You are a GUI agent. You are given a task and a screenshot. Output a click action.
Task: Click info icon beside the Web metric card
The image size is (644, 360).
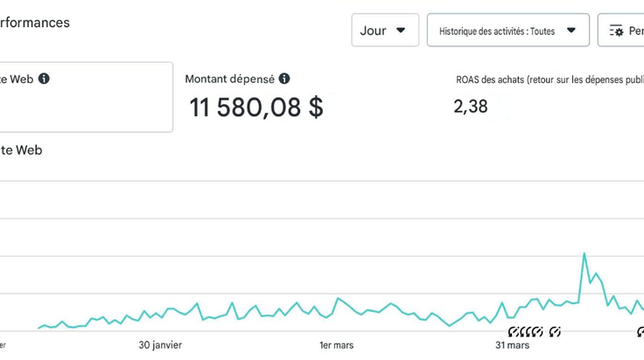pos(44,79)
